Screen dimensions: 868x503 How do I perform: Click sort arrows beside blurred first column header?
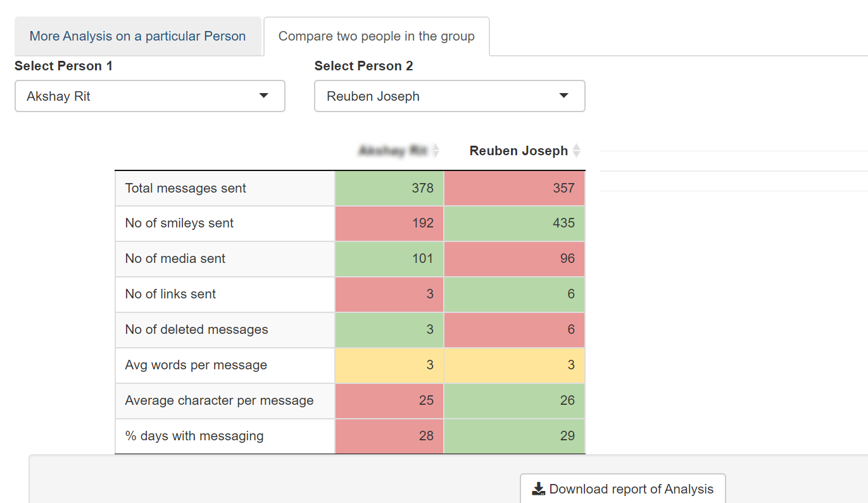click(436, 151)
